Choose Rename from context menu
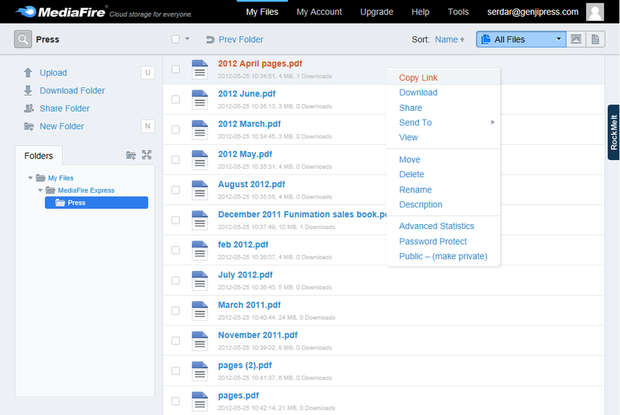 [x=415, y=190]
